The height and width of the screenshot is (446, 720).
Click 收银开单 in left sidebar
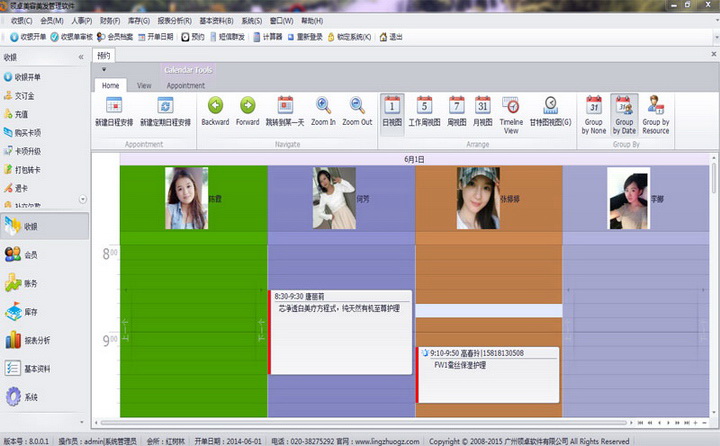[22, 77]
